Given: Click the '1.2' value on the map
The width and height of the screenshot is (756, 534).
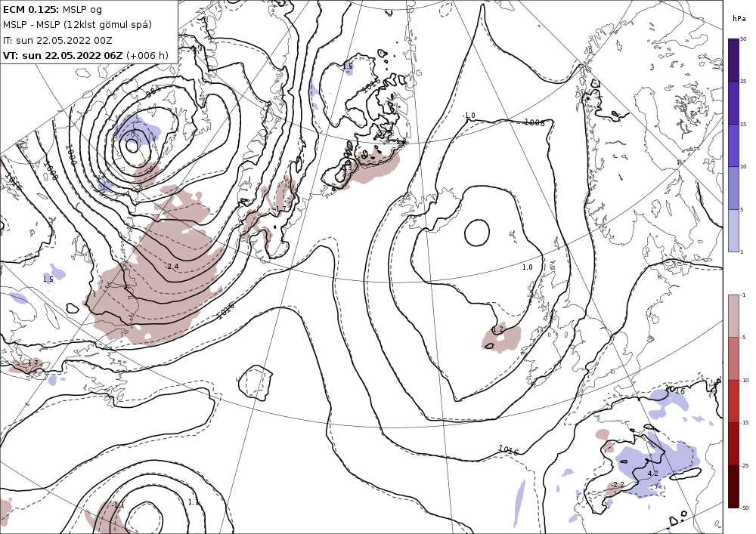Looking at the screenshot, I should [x=497, y=329].
